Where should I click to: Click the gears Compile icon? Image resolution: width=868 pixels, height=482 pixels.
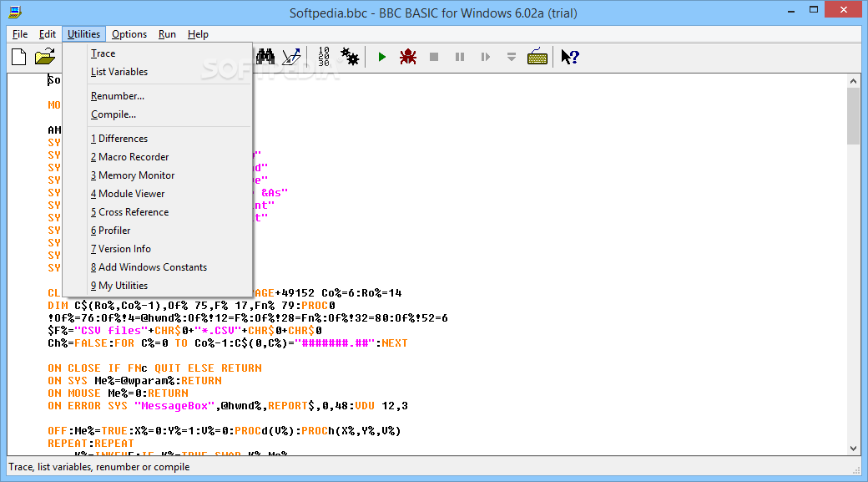tap(350, 57)
